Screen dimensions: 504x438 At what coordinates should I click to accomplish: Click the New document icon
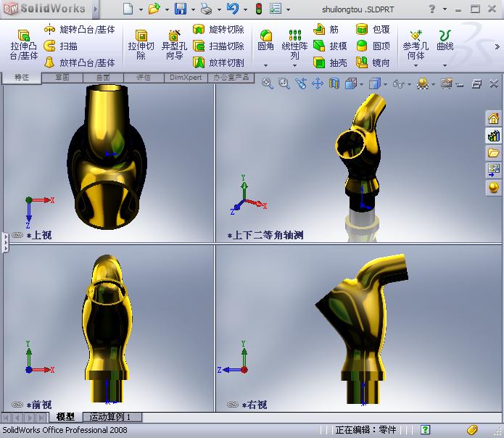pos(128,9)
